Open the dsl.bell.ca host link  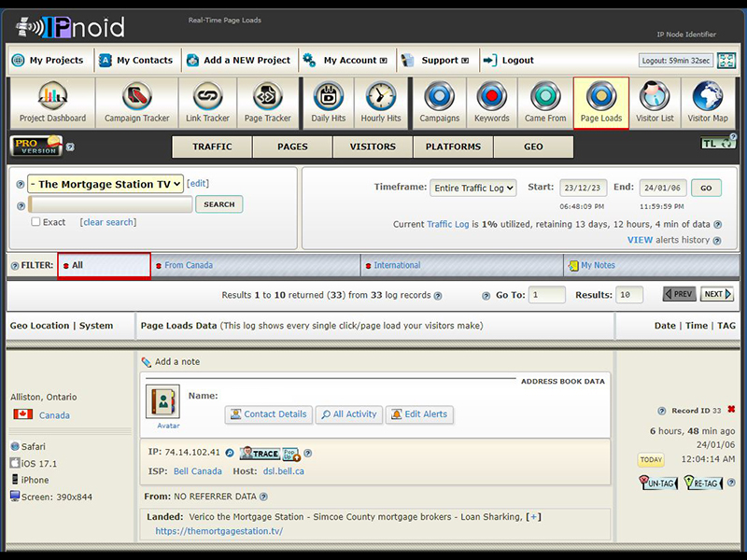point(284,471)
